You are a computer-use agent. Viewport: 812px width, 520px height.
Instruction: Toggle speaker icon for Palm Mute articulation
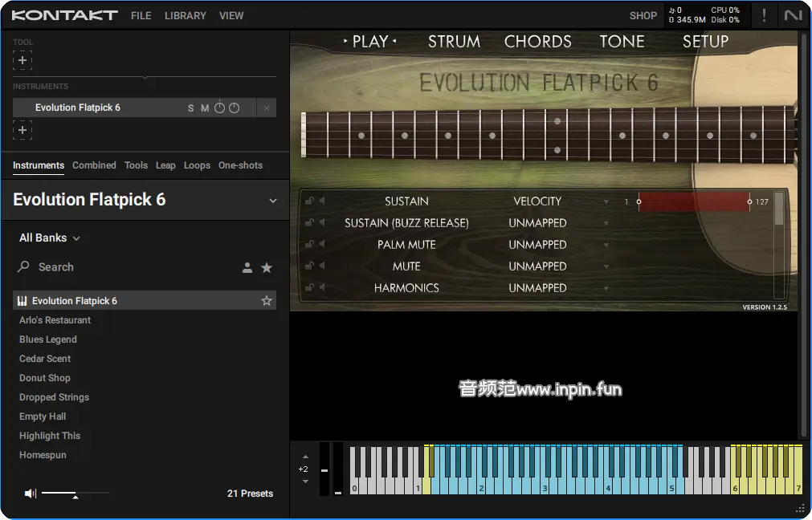[x=321, y=245]
